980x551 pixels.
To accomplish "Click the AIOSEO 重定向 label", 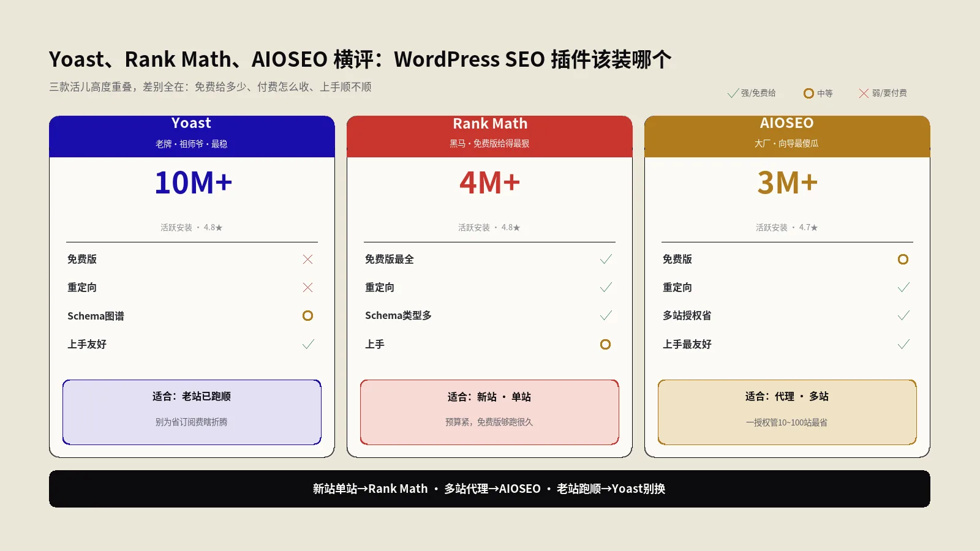I will pyautogui.click(x=677, y=288).
